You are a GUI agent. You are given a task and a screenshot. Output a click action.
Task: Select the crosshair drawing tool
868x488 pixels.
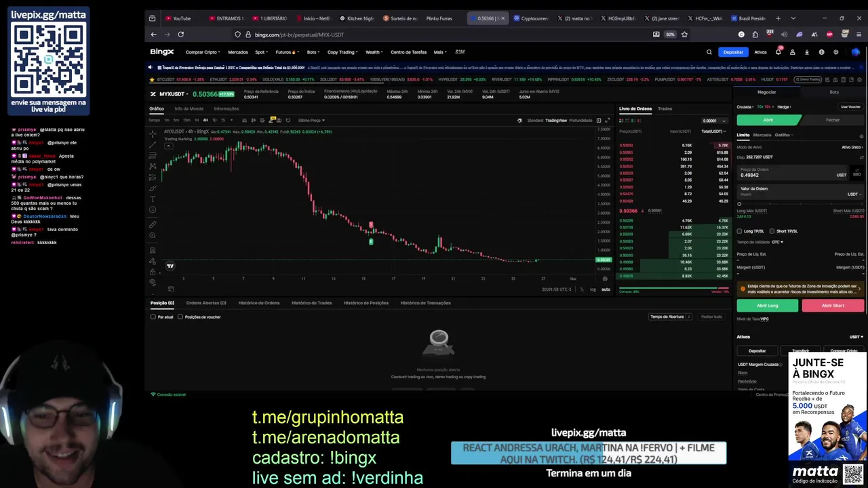tap(153, 134)
